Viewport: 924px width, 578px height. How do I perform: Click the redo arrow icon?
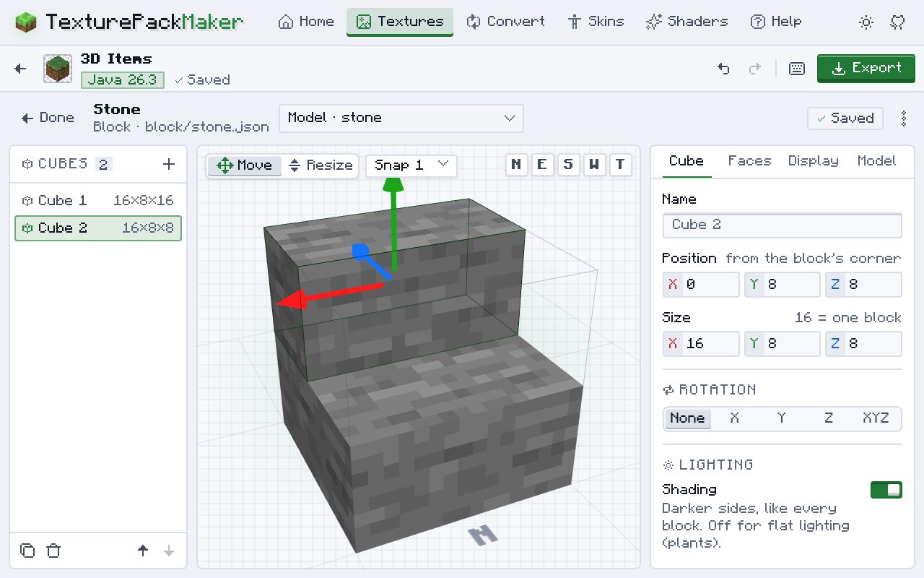(x=755, y=69)
